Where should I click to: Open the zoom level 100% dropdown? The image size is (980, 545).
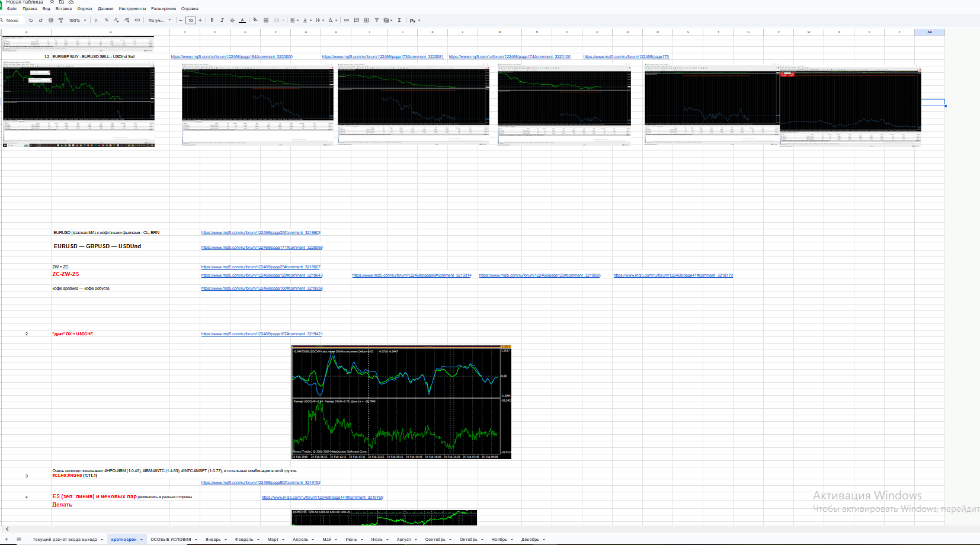78,20
